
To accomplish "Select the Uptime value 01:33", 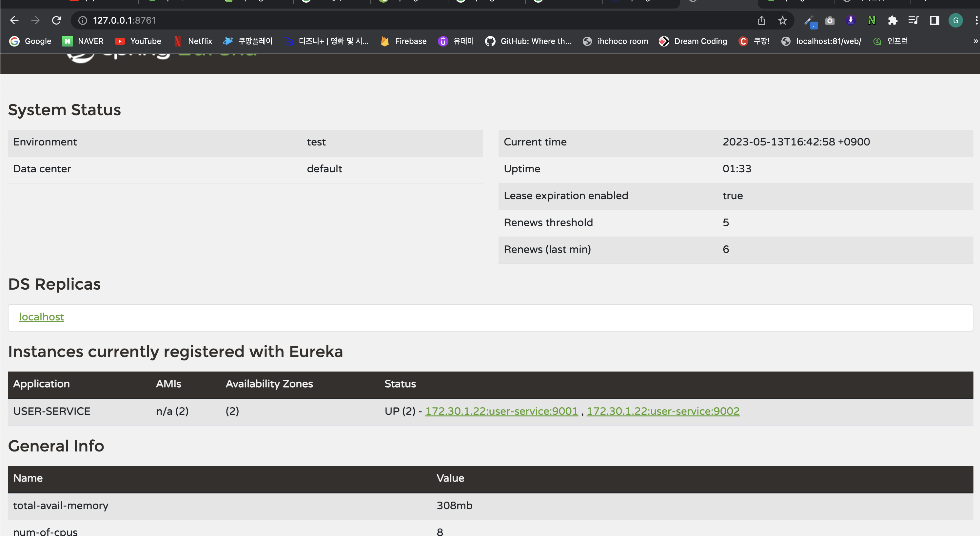I will 737,168.
